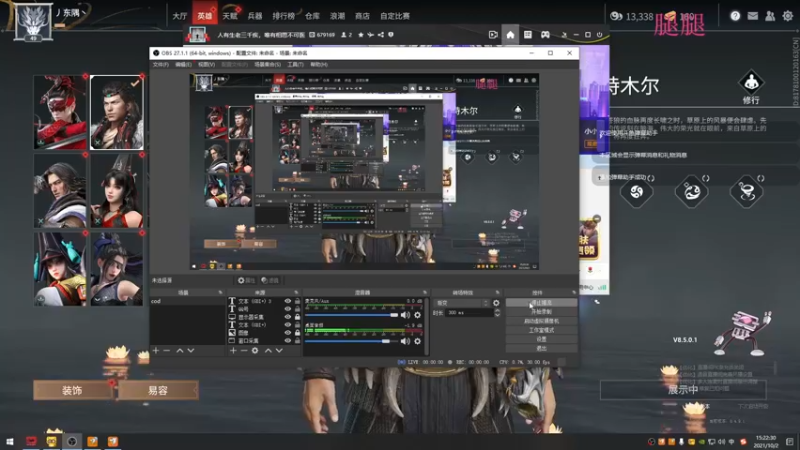The width and height of the screenshot is (800, 450).
Task: Click the power icon in the streaming bar
Action: (x=599, y=35)
